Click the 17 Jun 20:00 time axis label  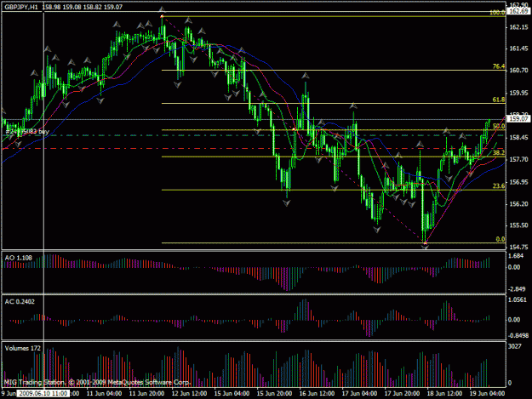402,394
